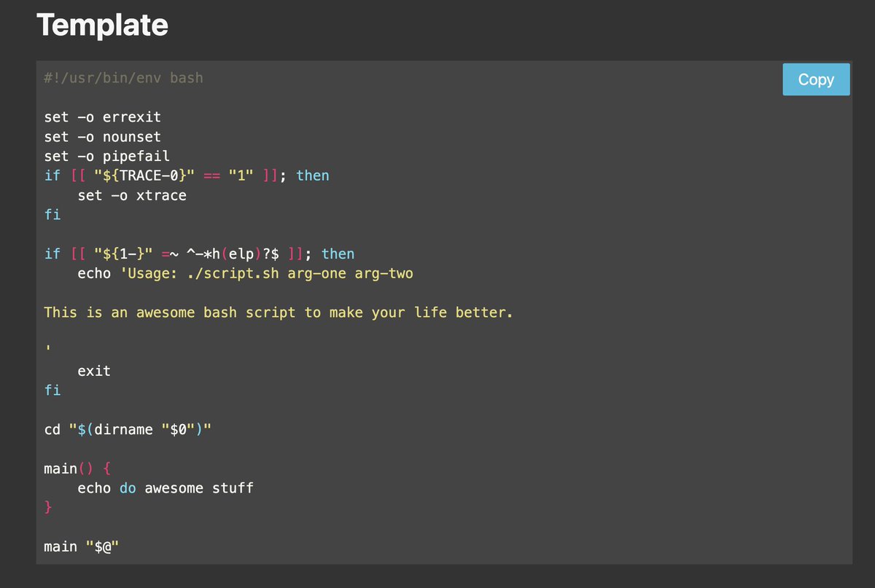
Task: Click the awesome bash script description text
Action: tap(278, 312)
